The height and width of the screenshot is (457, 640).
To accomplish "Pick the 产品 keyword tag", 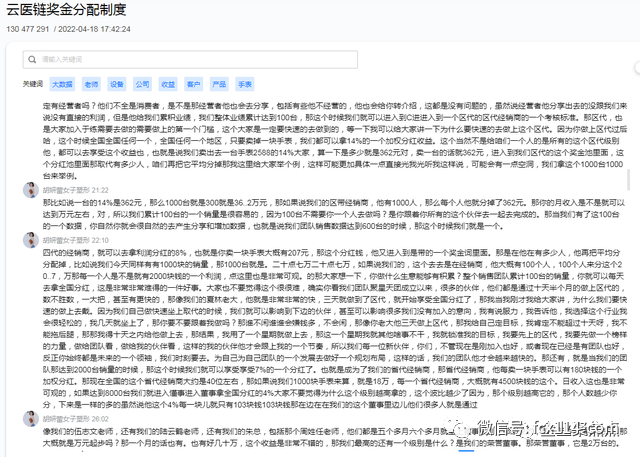I will 219,84.
